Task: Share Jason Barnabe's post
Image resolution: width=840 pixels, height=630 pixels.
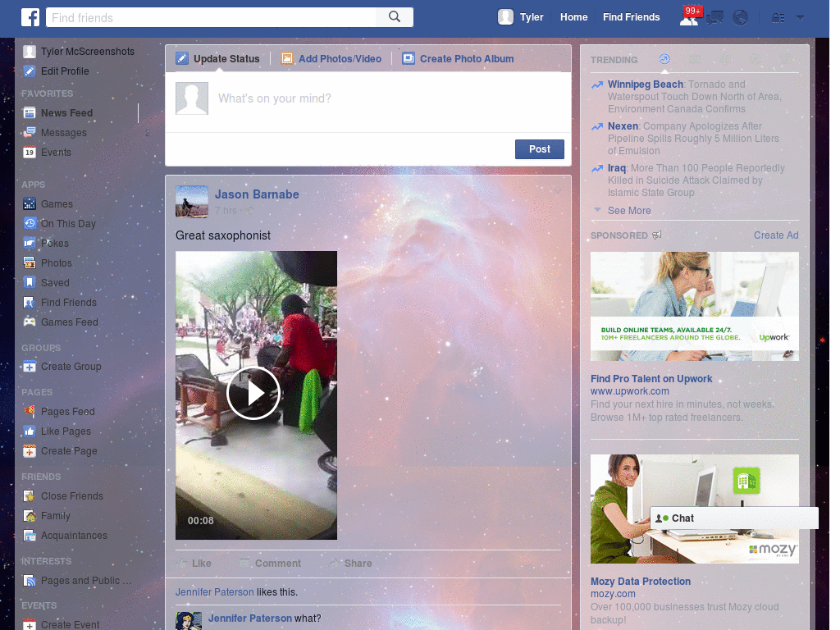Action: [x=350, y=564]
